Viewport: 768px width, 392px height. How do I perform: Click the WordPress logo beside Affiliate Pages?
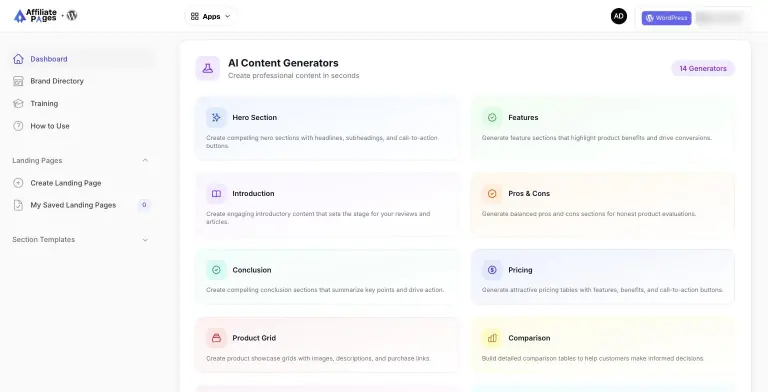(72, 15)
